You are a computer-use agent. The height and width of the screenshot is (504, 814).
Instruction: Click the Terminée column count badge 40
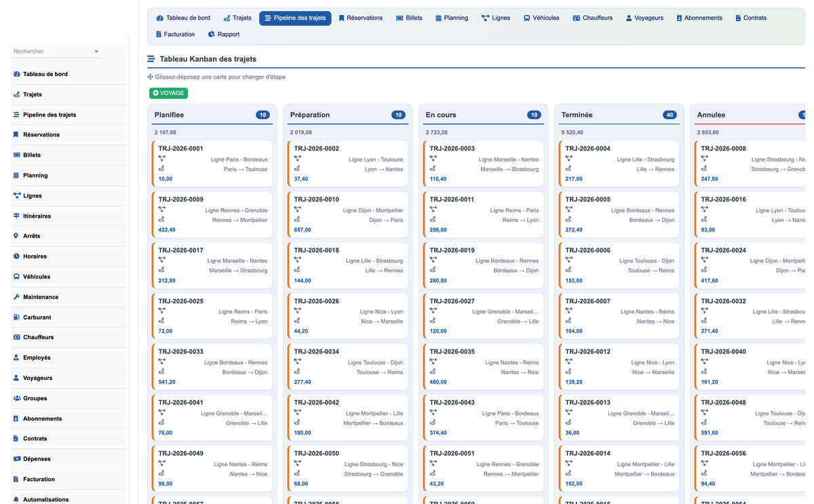point(670,115)
